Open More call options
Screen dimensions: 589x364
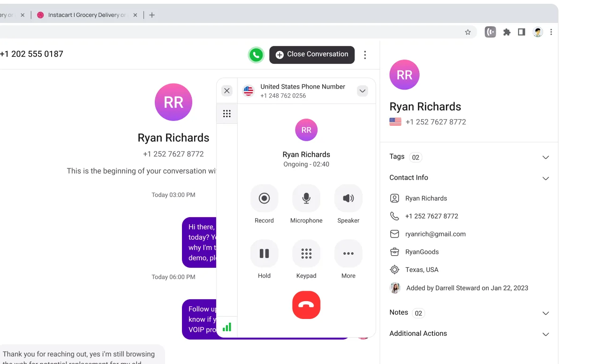[x=348, y=254]
